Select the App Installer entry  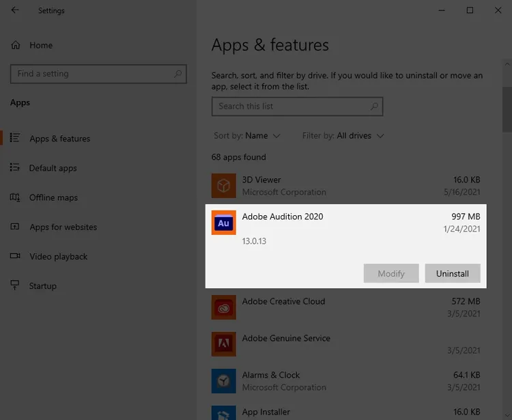click(346, 412)
